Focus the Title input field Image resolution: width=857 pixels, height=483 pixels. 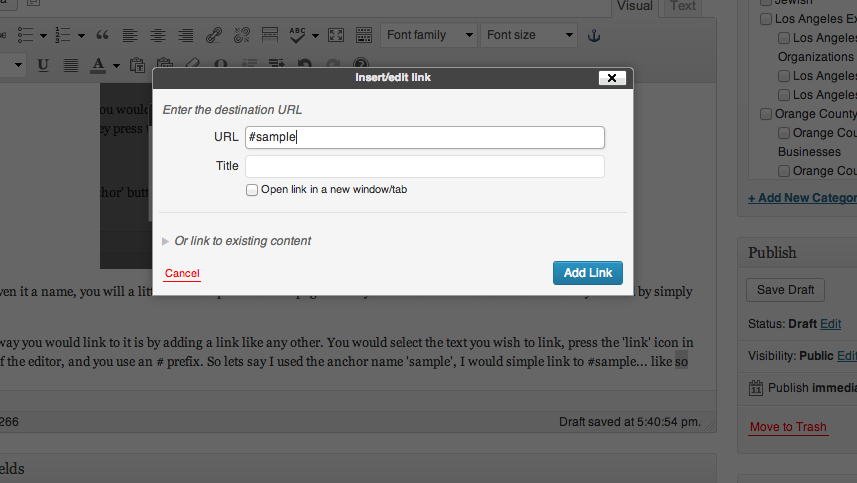(x=425, y=166)
